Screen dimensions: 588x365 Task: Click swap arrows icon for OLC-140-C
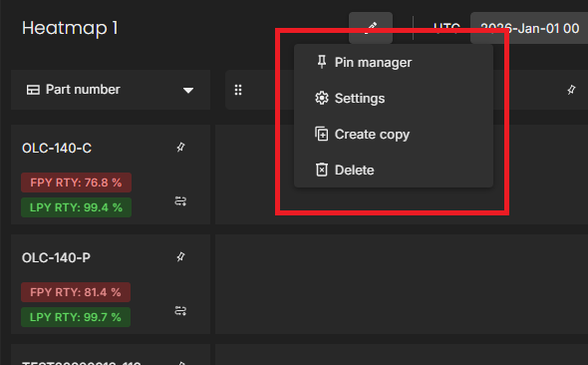[x=180, y=201]
